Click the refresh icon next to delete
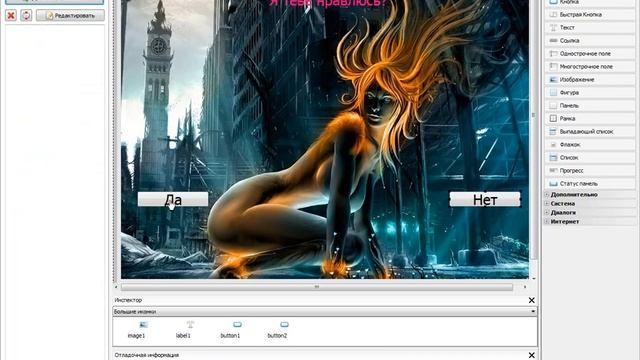The height and width of the screenshot is (360, 640). tap(26, 16)
